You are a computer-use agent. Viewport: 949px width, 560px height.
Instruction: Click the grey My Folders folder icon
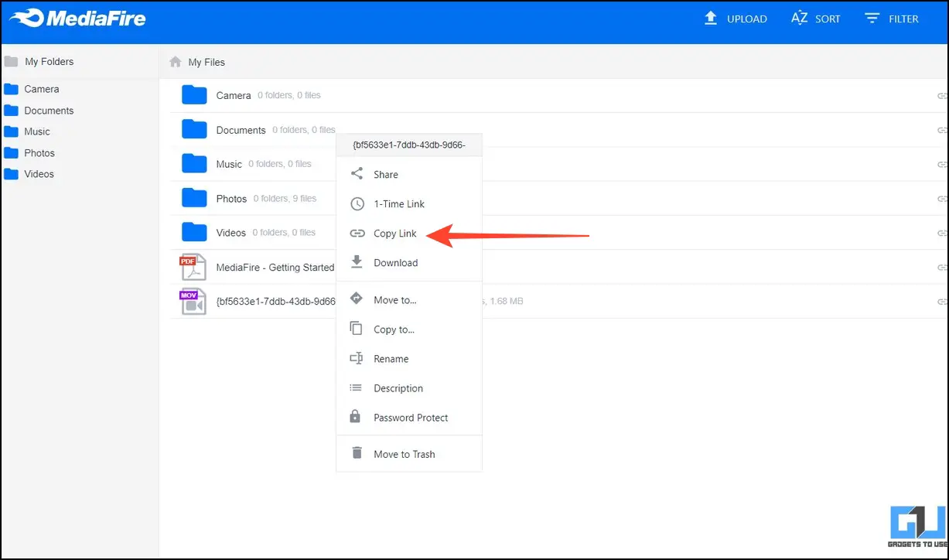click(x=11, y=62)
